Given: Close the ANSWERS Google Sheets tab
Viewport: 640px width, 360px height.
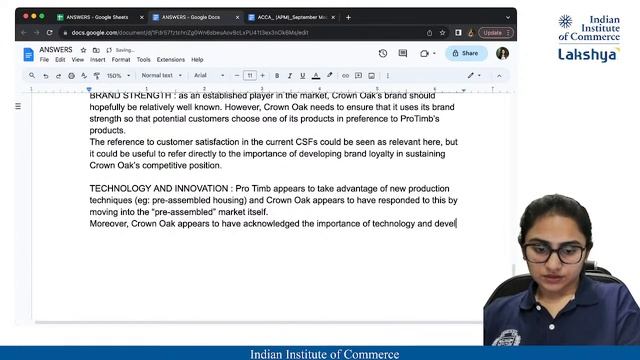Looking at the screenshot, I should coord(142,18).
